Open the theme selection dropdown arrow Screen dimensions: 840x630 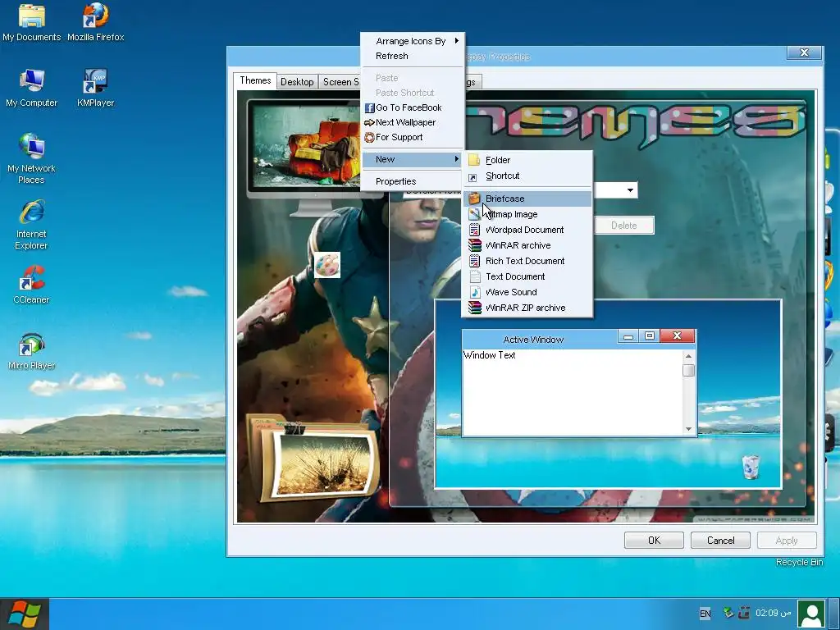631,190
